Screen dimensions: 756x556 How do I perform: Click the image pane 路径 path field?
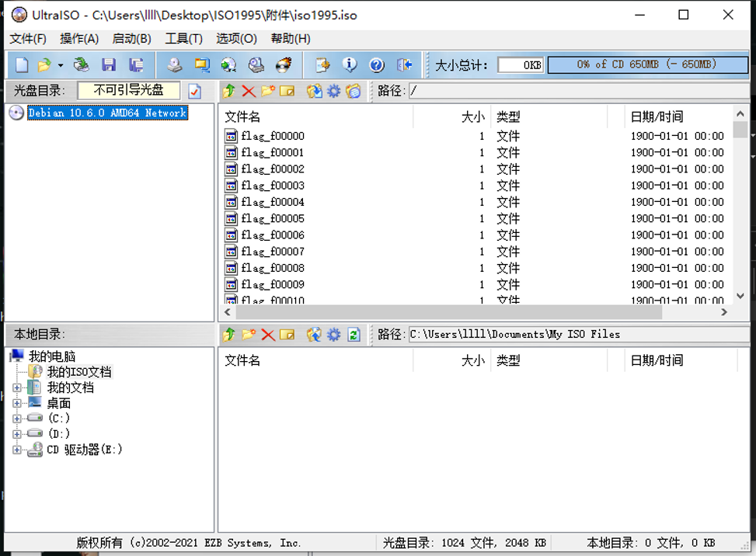click(579, 91)
